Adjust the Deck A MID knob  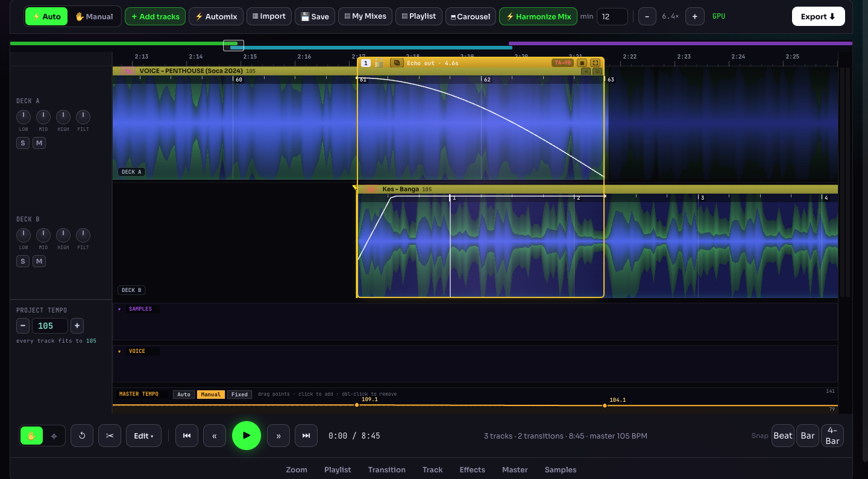click(x=43, y=117)
